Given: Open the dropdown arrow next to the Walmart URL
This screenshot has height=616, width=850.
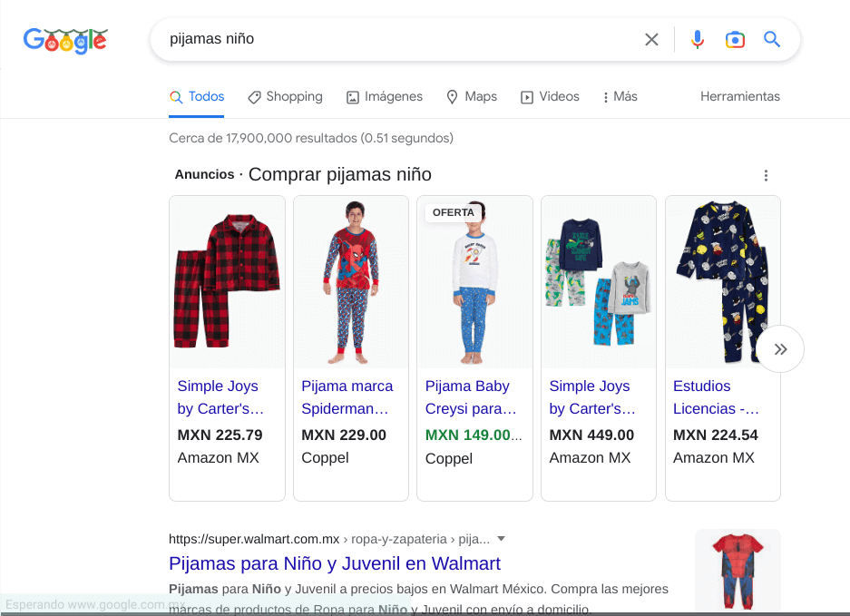Looking at the screenshot, I should [504, 539].
